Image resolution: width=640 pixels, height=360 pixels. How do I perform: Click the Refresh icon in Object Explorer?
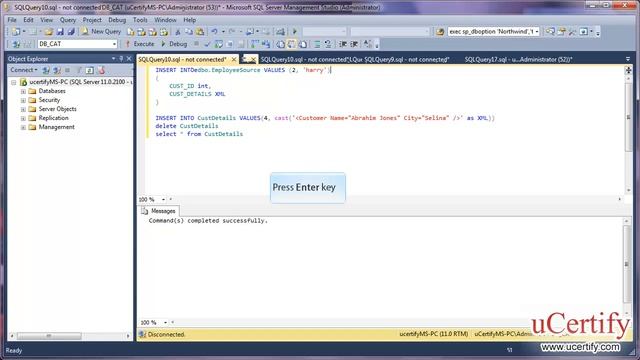89,70
